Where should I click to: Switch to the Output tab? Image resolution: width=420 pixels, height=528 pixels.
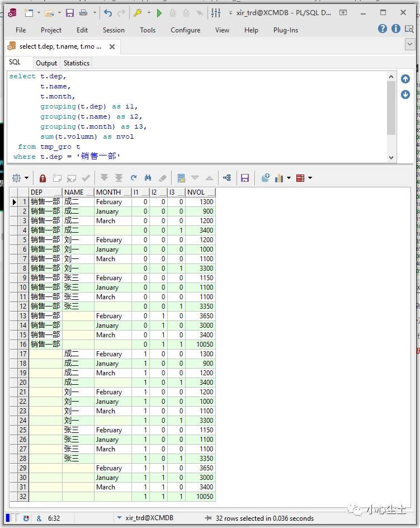point(46,63)
